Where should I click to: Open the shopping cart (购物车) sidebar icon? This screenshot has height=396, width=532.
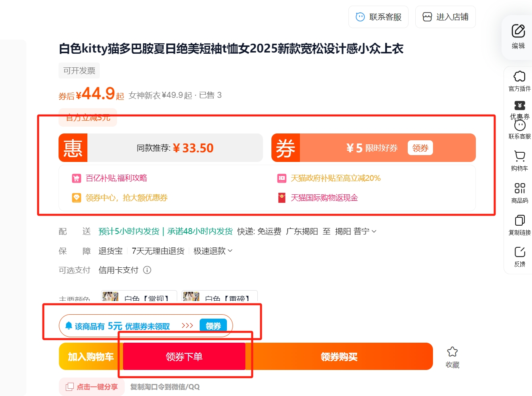click(520, 156)
